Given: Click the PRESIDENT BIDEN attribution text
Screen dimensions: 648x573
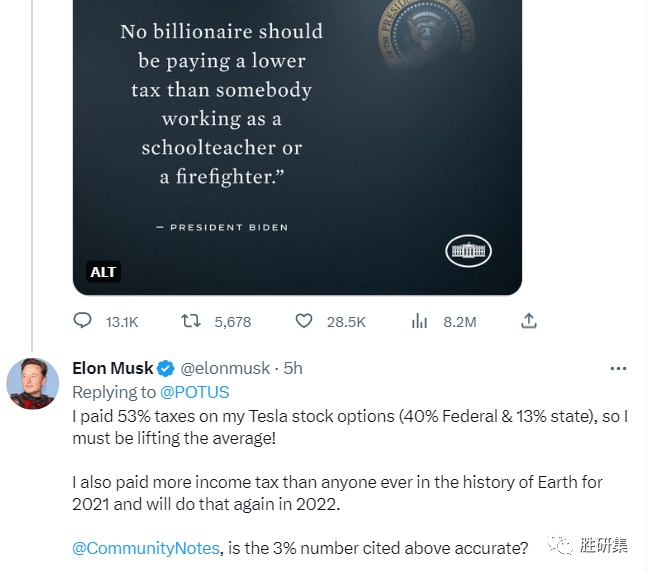Looking at the screenshot, I should (222, 228).
